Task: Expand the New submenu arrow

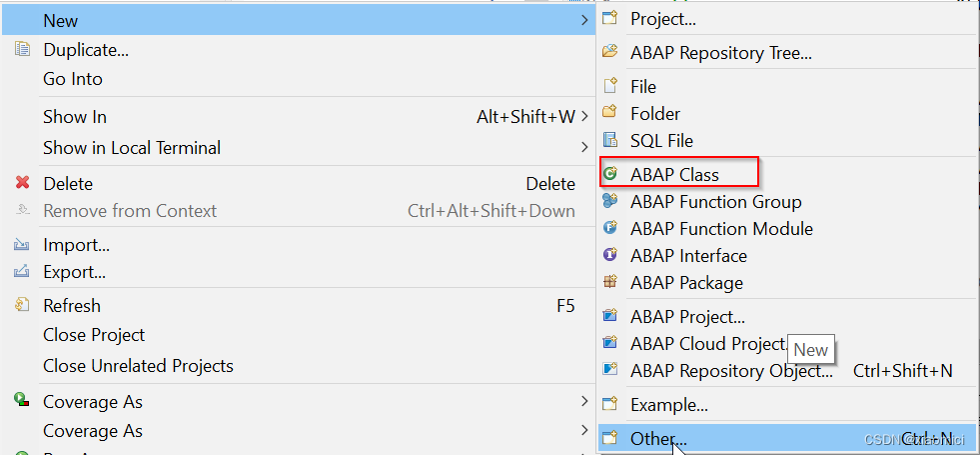Action: click(584, 20)
